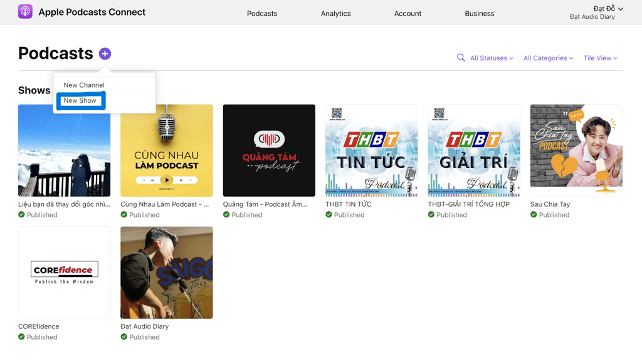Viewport: 642px width, 364px height.
Task: Click the purple plus add button
Action: 105,54
